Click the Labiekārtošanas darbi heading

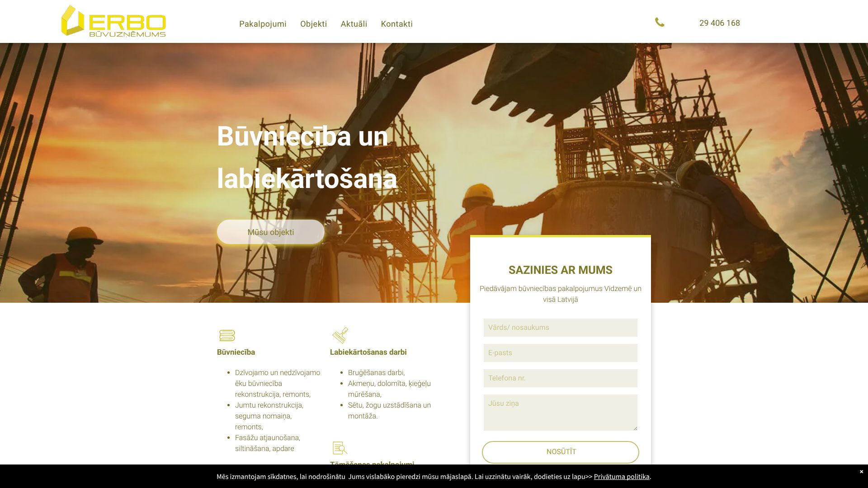pos(368,352)
